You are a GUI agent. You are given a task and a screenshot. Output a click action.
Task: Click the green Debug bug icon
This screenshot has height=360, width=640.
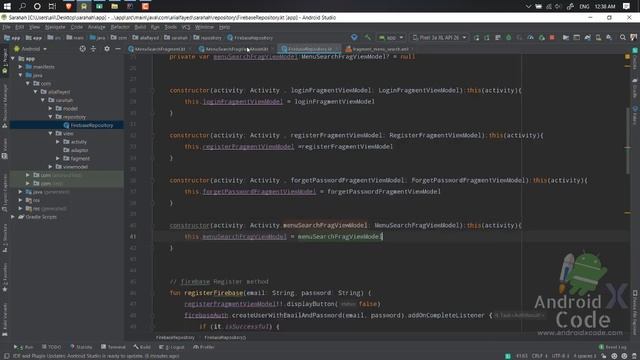(509, 38)
